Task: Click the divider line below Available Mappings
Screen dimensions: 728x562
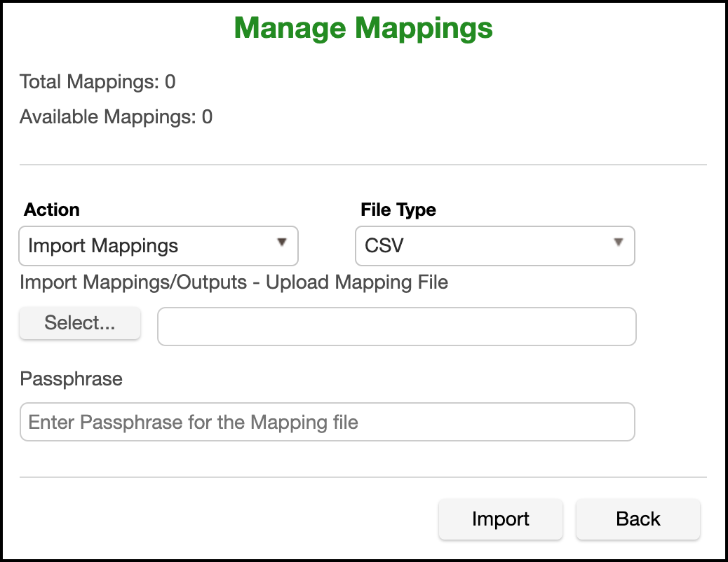Action: [x=363, y=165]
